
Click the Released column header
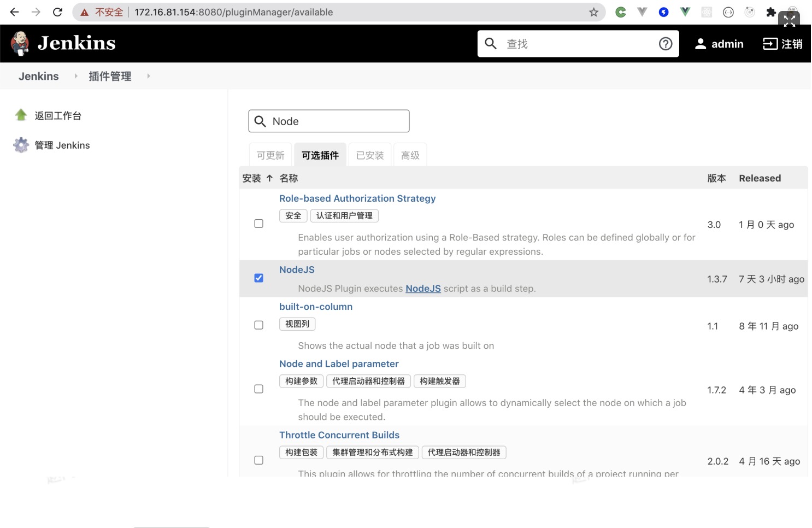760,178
